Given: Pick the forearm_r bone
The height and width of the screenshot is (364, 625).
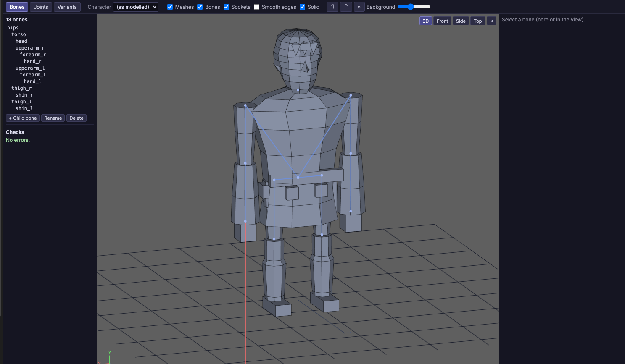Looking at the screenshot, I should click(x=33, y=55).
